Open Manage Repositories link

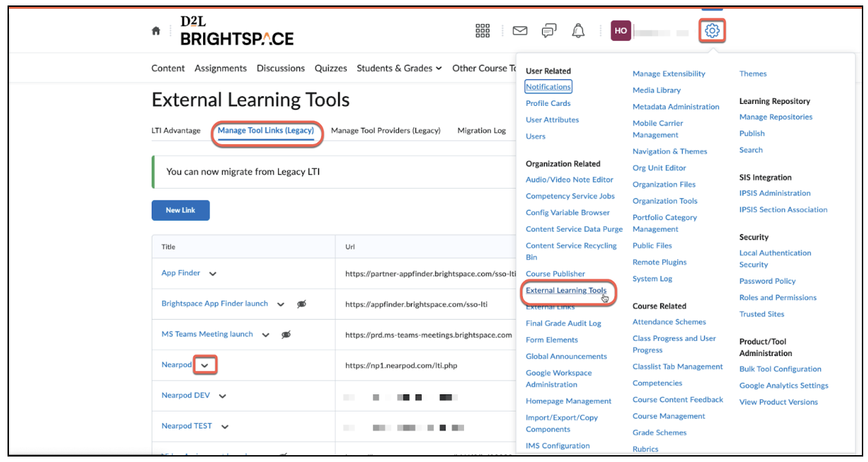[776, 117]
